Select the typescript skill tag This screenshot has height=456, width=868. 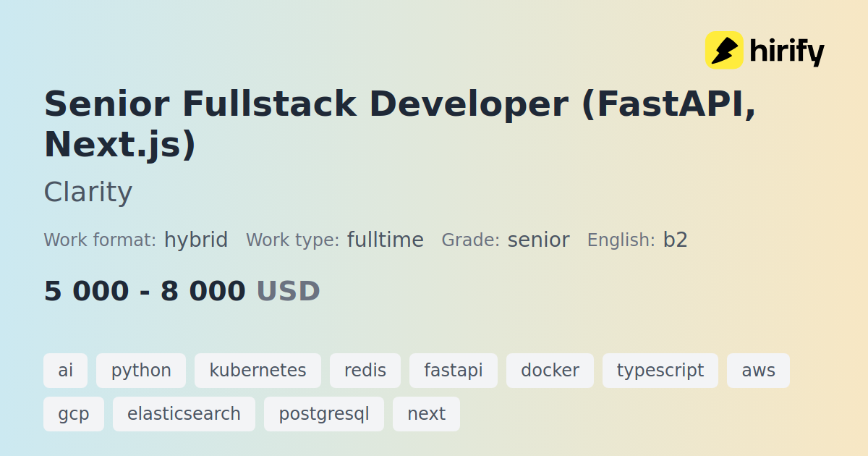[660, 371]
